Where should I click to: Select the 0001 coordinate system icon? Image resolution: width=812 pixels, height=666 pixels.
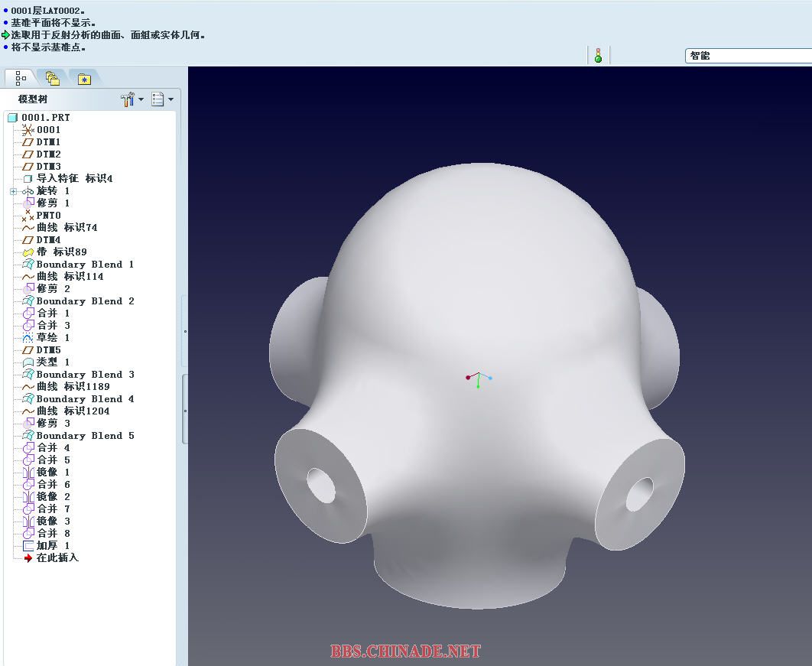[x=28, y=130]
